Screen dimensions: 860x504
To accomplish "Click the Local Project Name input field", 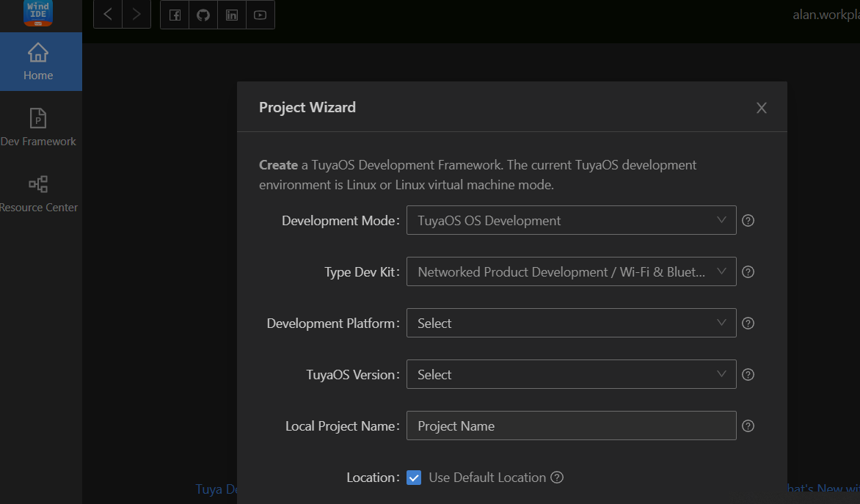I will click(x=571, y=426).
